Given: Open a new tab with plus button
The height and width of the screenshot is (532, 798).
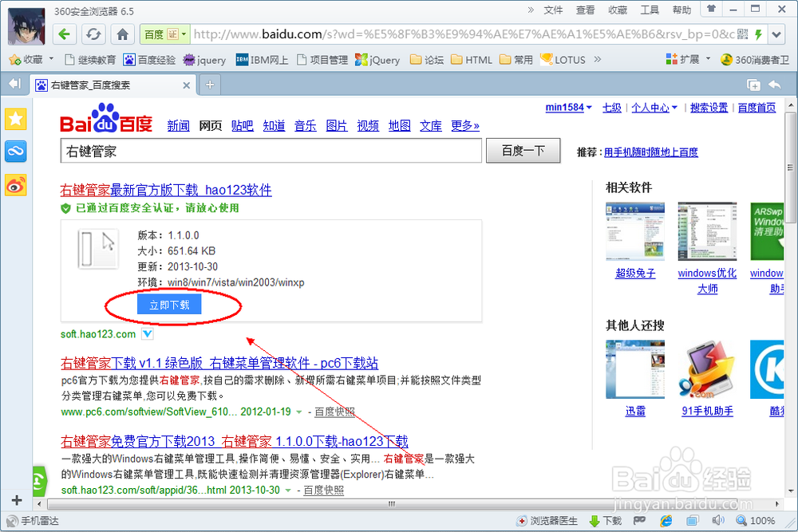Looking at the screenshot, I should coord(210,85).
